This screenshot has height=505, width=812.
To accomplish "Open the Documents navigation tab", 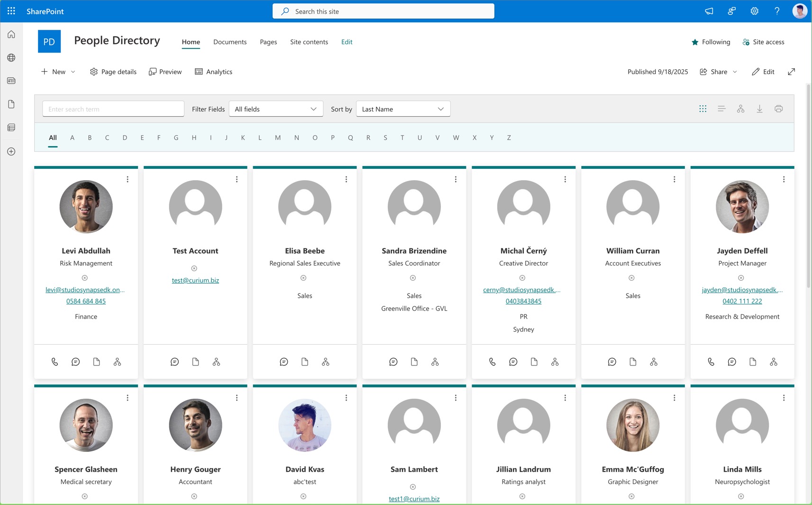I will tap(230, 42).
